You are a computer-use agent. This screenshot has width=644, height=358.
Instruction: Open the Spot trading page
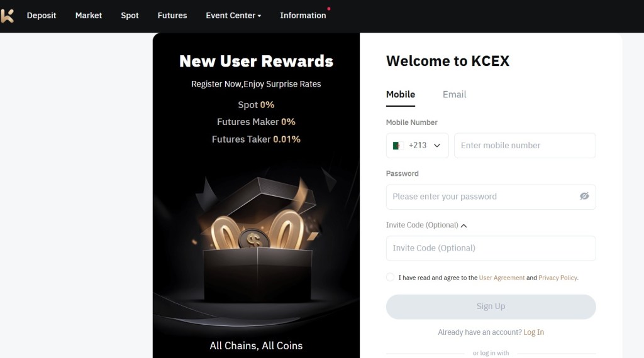[x=130, y=16]
